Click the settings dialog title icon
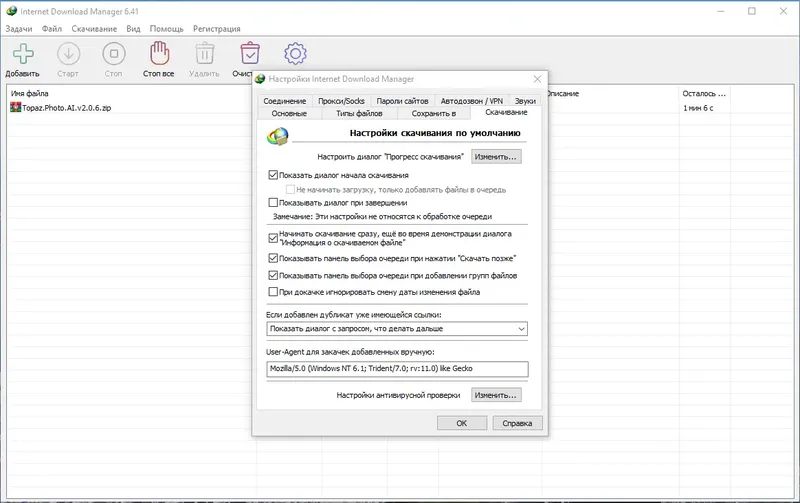Screen dimensions: 800x503 click(x=260, y=79)
